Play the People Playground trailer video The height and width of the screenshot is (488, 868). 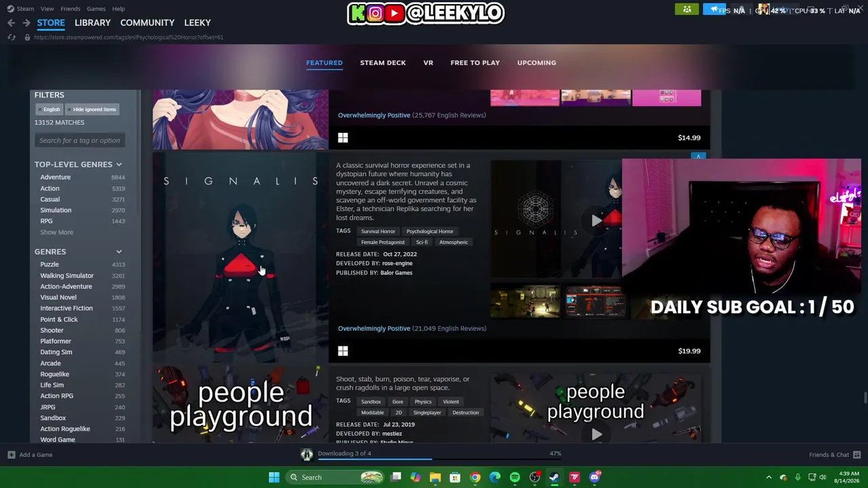(x=596, y=434)
